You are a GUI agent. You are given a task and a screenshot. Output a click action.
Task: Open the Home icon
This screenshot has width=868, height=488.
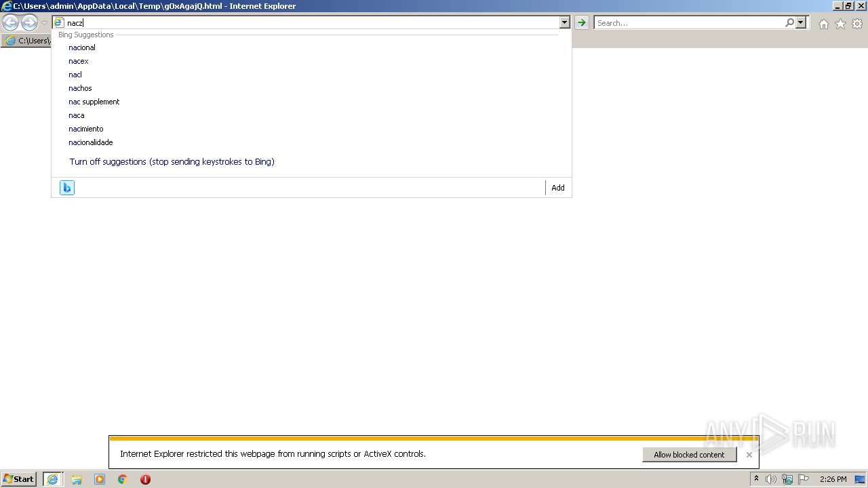(x=823, y=24)
